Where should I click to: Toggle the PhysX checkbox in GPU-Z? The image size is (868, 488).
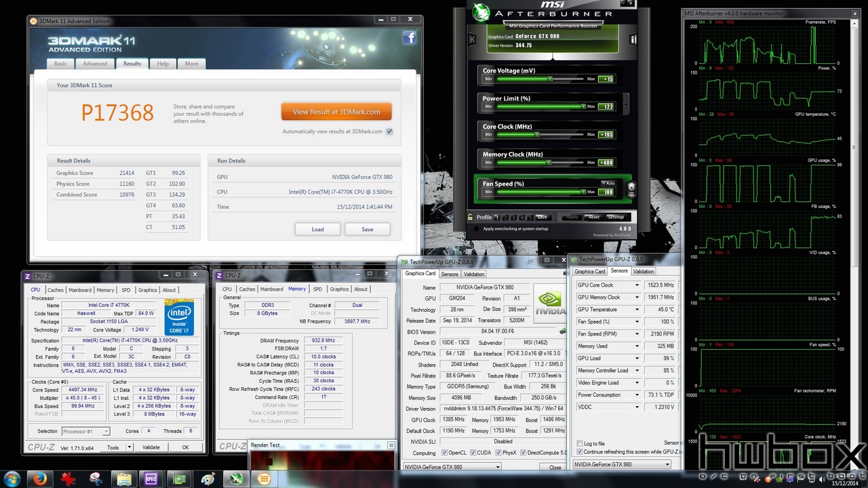coord(497,453)
